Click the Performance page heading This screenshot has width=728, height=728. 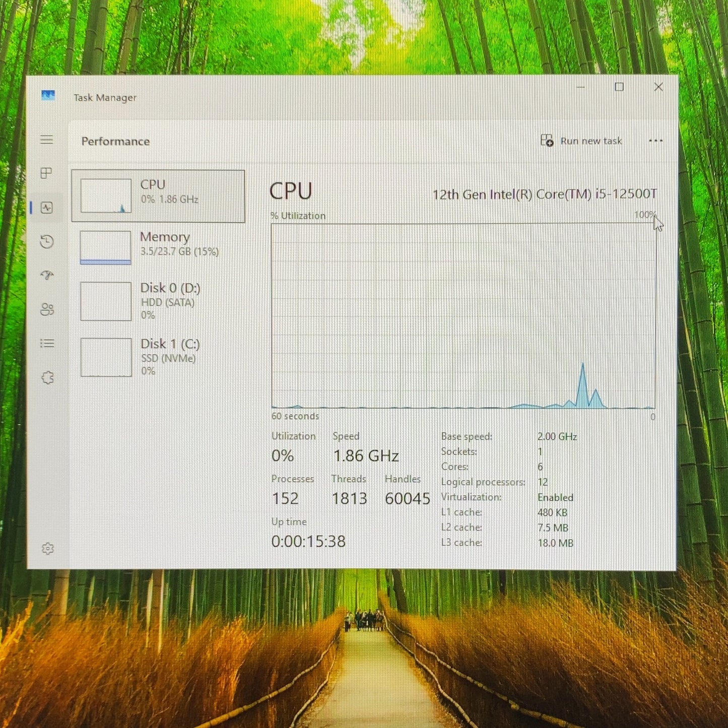[x=115, y=141]
